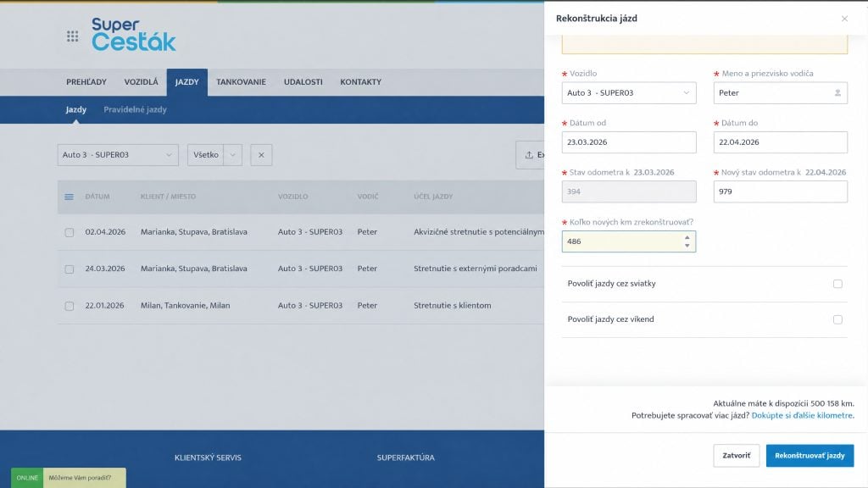Image resolution: width=868 pixels, height=488 pixels.
Task: Open the KLIENTSKÝ SERVIS footer link
Action: point(209,457)
